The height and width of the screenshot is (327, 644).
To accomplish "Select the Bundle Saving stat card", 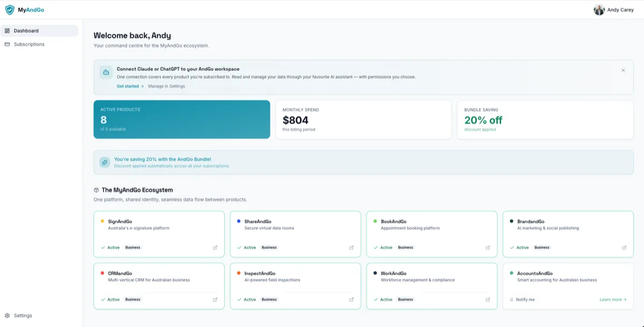I will [545, 119].
